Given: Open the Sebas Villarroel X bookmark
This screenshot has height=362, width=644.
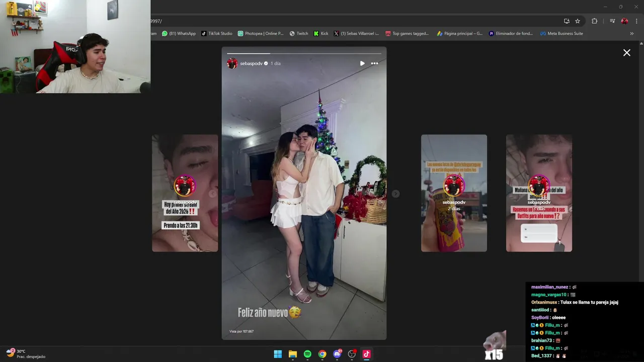Looking at the screenshot, I should coord(356,34).
